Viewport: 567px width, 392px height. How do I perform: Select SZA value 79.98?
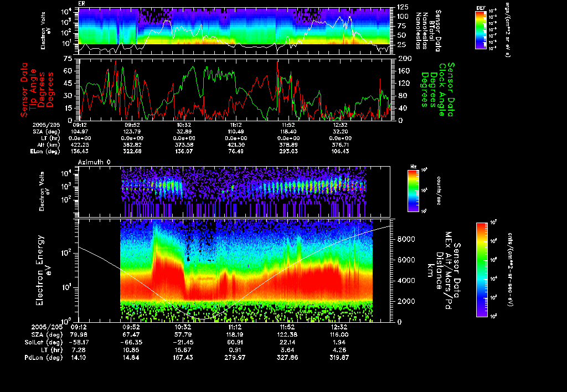79,335
